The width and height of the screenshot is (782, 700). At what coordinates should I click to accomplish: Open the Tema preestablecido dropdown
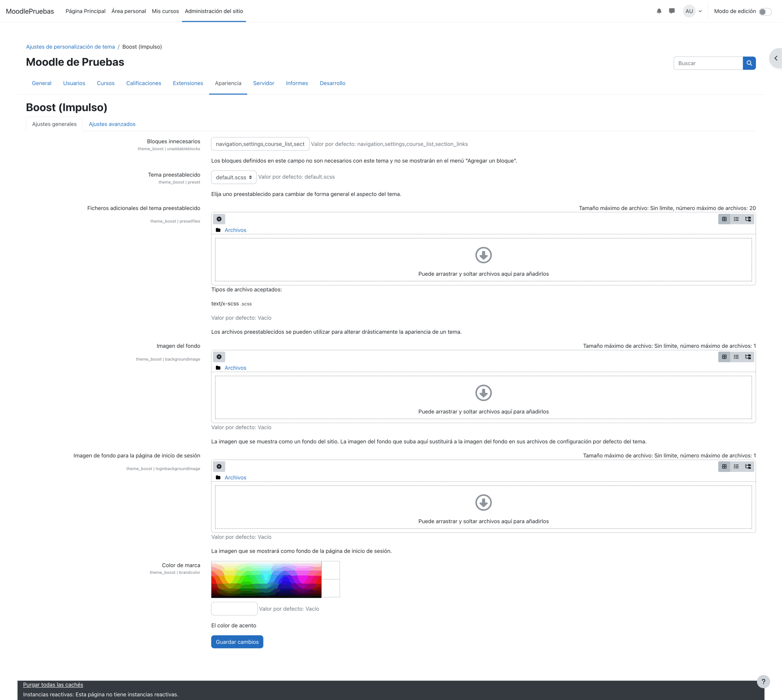tap(234, 177)
